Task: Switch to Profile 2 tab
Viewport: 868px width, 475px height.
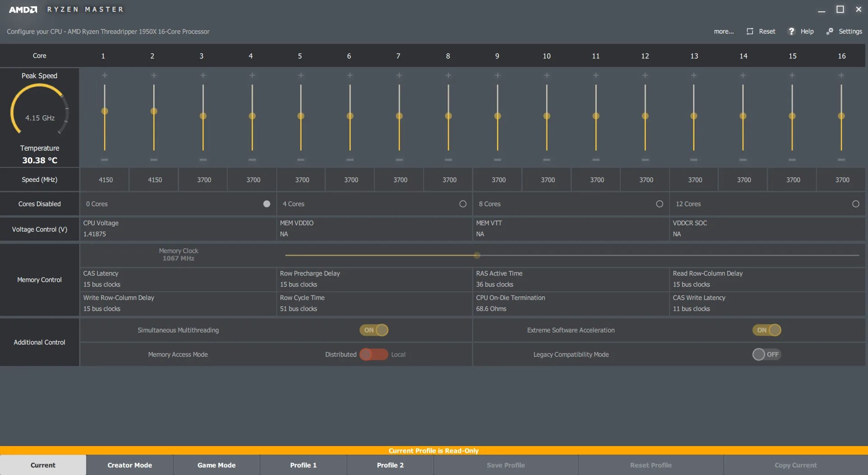Action: [390, 465]
